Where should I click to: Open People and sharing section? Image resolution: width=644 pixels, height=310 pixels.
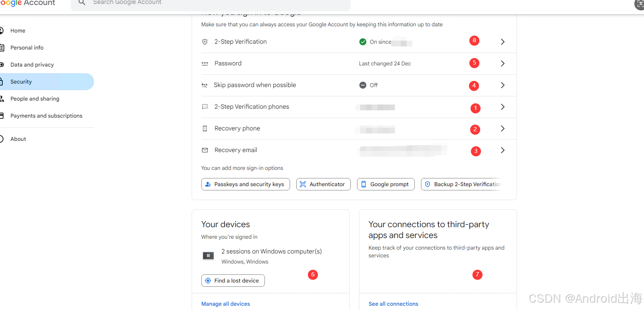pos(35,99)
